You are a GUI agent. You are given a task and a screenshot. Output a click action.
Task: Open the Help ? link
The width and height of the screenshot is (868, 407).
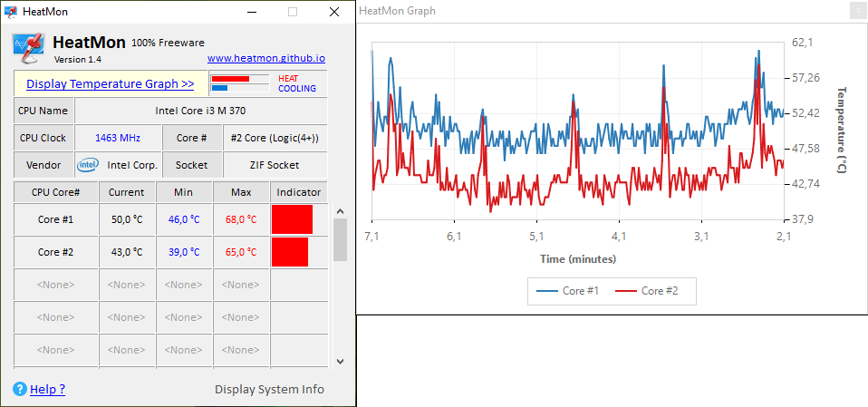[47, 389]
